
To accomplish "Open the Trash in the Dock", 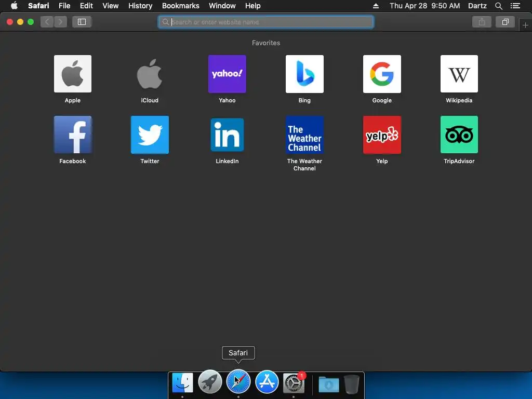I will click(352, 384).
